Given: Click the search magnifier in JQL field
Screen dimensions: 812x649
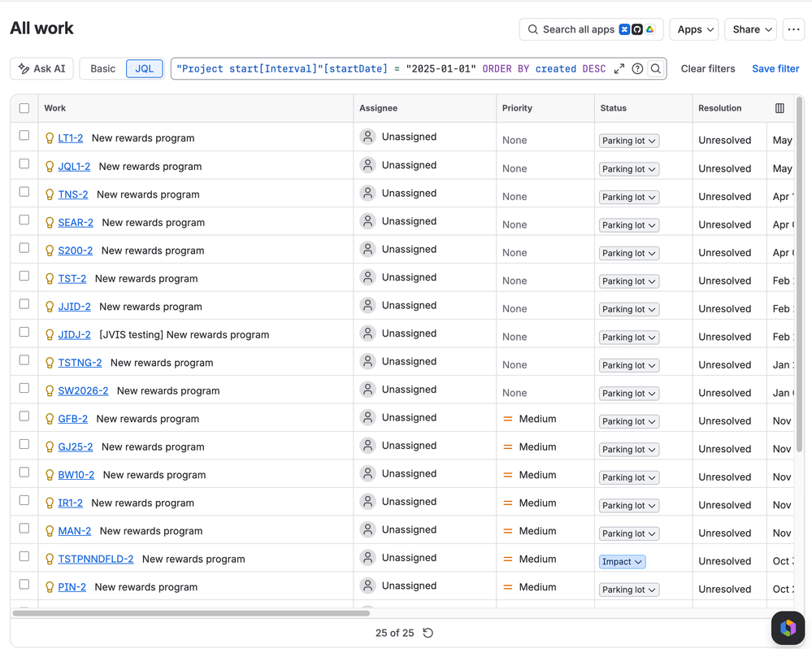Looking at the screenshot, I should click(656, 68).
